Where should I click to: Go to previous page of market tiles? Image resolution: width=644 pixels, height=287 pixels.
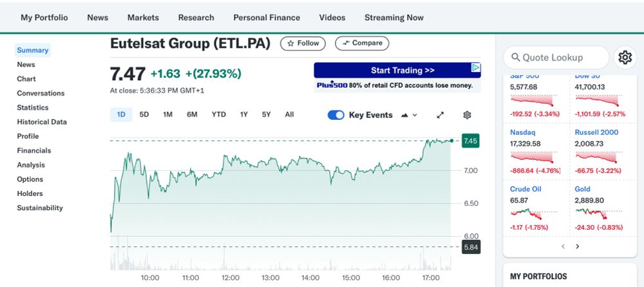[x=563, y=246]
